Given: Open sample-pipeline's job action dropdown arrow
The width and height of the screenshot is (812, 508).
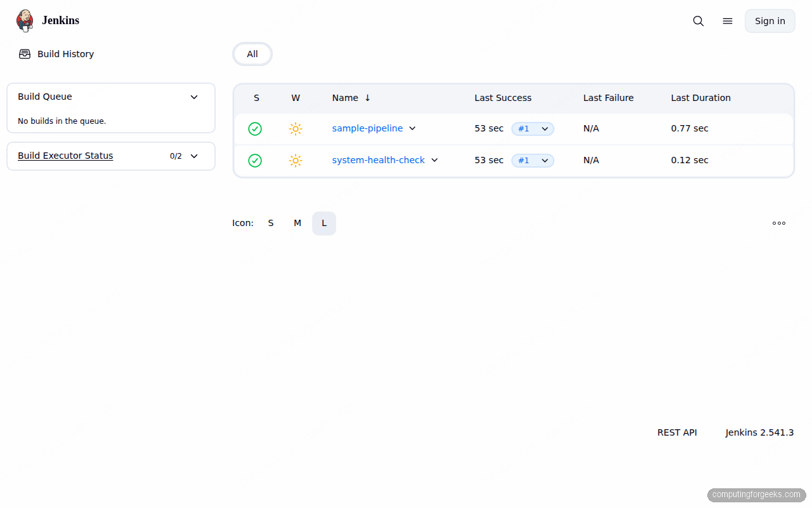Looking at the screenshot, I should pyautogui.click(x=412, y=128).
